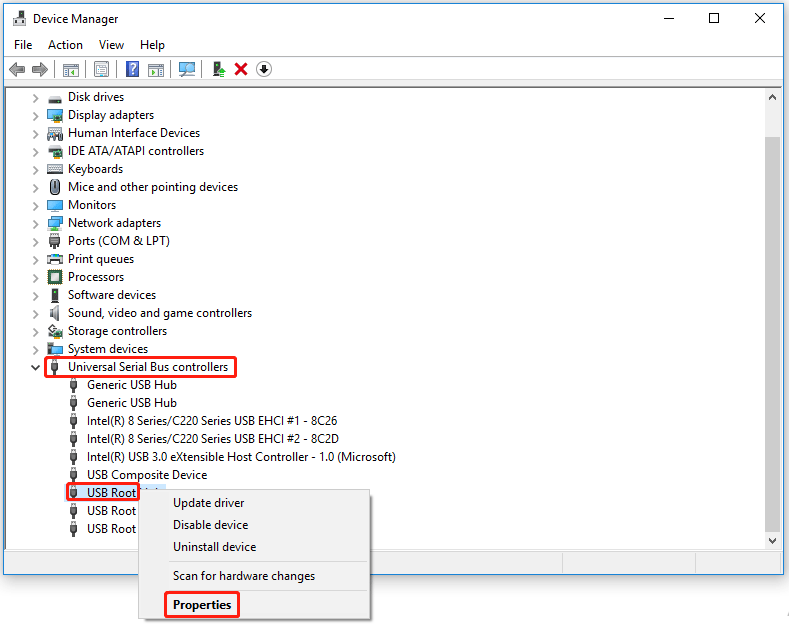Image resolution: width=789 pixels, height=625 pixels.
Task: Click the blue Help question mark icon
Action: click(132, 69)
